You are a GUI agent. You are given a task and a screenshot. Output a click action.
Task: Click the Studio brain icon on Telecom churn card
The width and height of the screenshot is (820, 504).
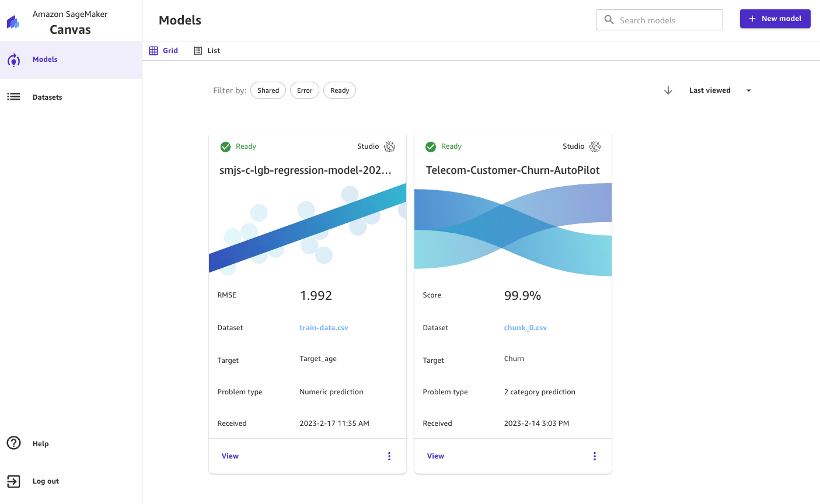click(x=595, y=146)
